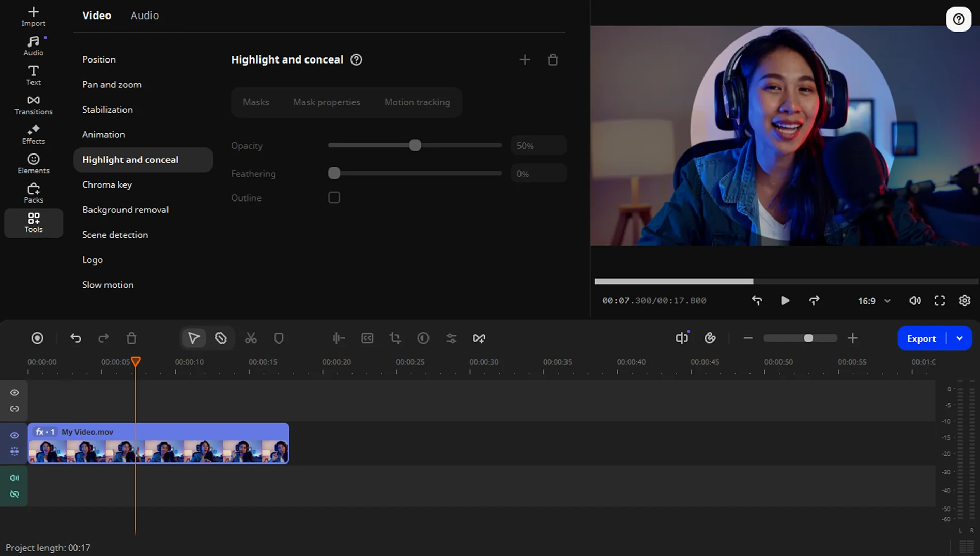Open the Transitions panel in sidebar
The width and height of the screenshot is (980, 556).
click(33, 104)
